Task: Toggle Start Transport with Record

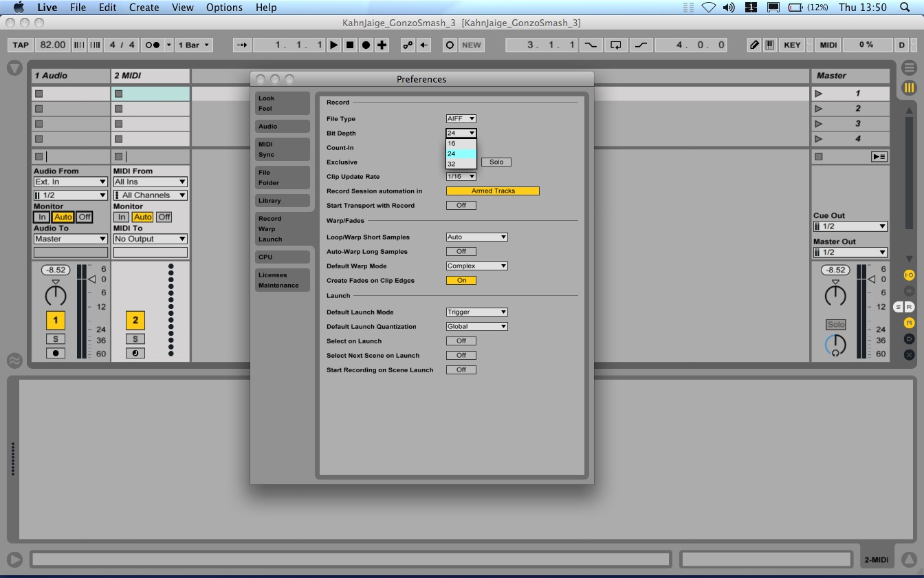Action: point(461,205)
